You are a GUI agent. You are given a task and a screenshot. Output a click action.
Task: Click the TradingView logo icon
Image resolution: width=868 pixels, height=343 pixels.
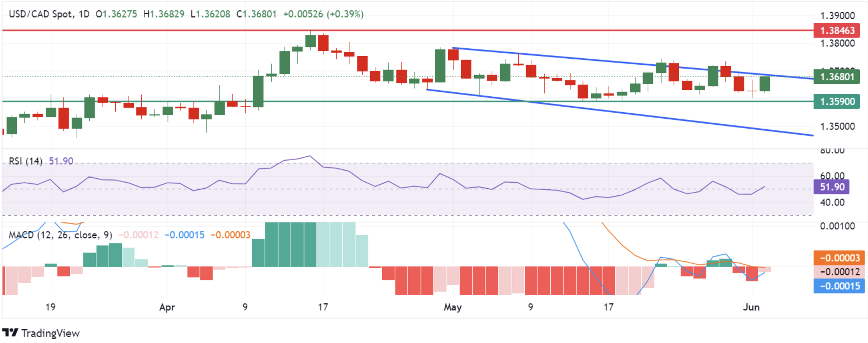click(10, 333)
